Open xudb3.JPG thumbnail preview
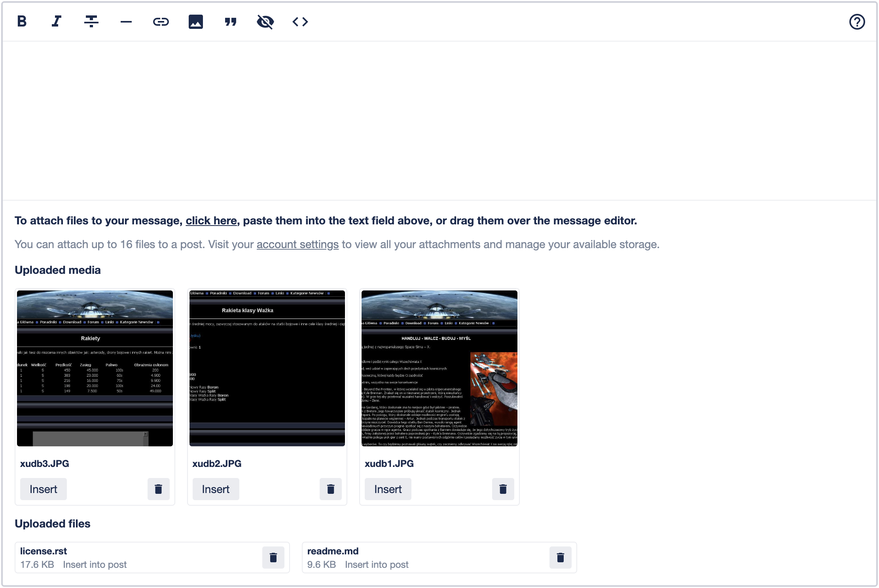Screen dimensions: 879x588 (x=95, y=368)
